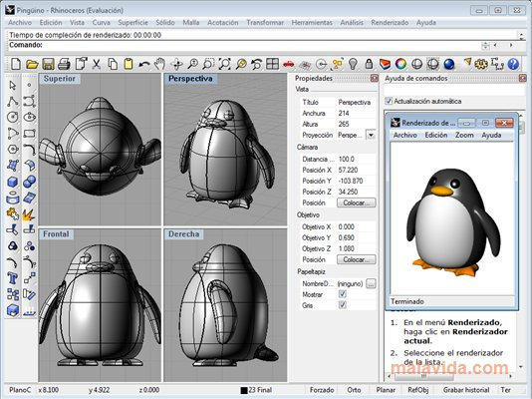Activate the Pan hand tool

160,64
